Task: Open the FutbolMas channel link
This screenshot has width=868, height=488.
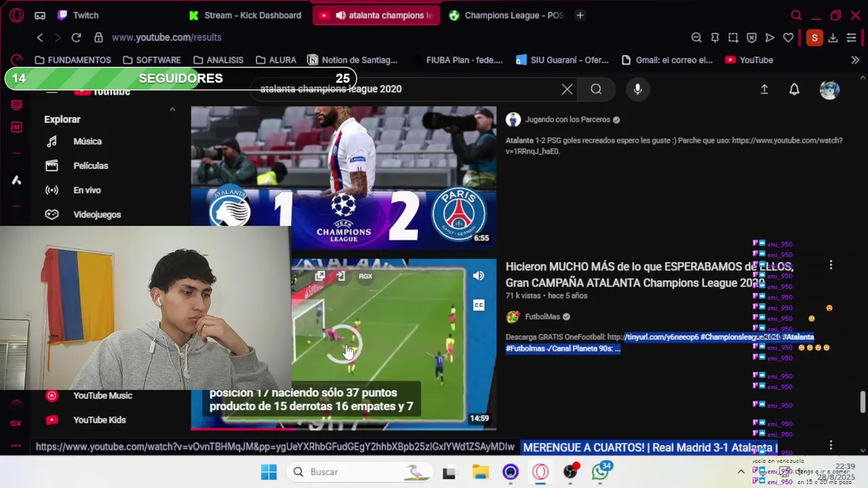Action: pos(542,317)
